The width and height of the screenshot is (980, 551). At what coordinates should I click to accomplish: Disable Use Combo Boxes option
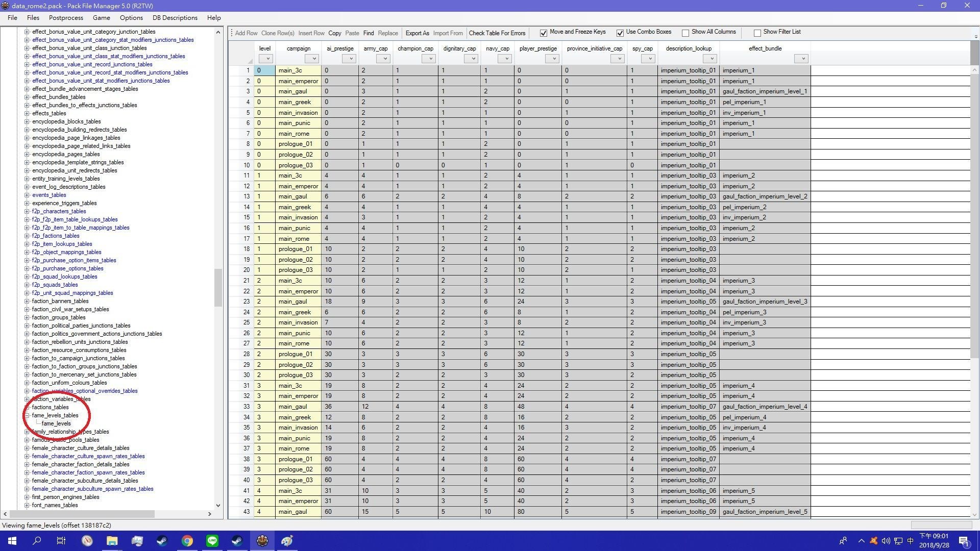[x=620, y=33]
